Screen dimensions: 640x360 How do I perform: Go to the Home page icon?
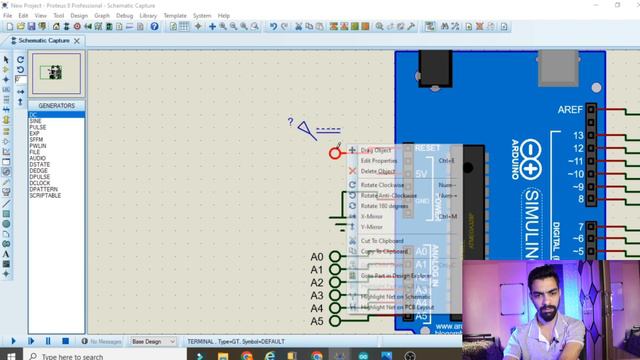pos(56,27)
